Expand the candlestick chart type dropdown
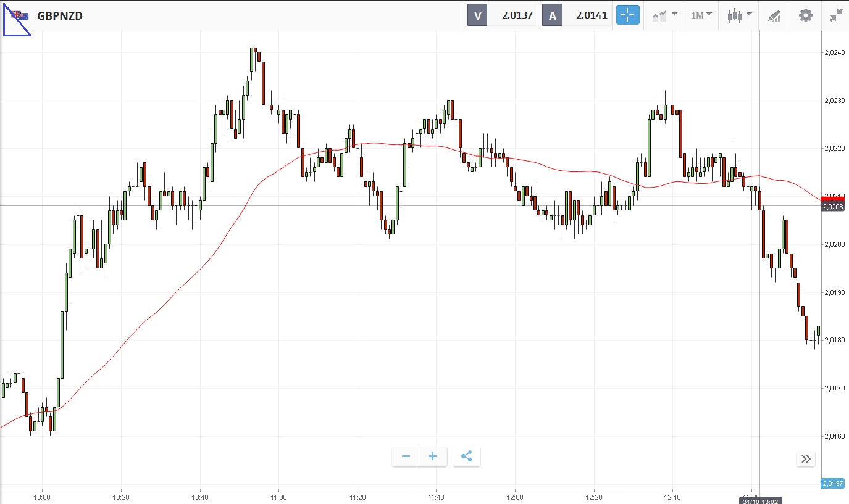 (x=739, y=15)
